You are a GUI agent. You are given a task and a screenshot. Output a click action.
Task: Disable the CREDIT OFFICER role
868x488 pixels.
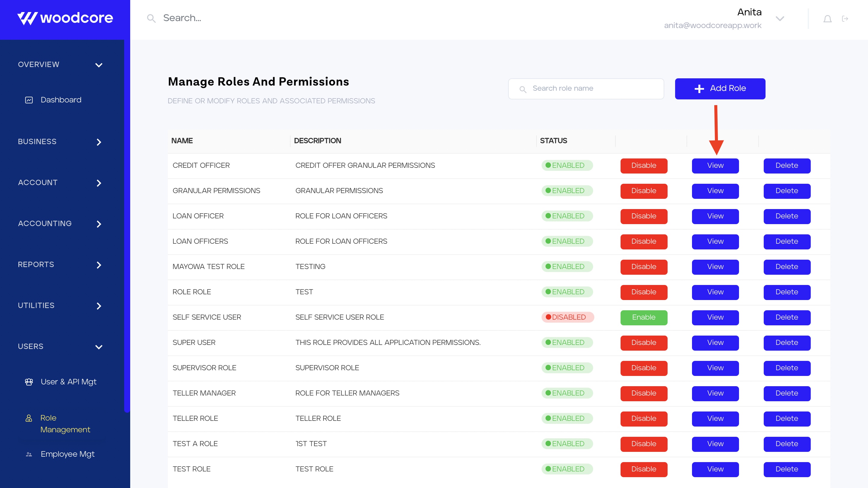643,166
